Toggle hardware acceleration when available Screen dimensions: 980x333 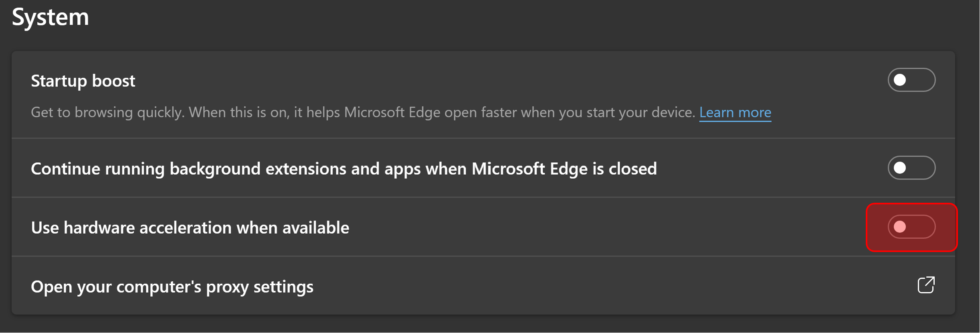coord(911,227)
